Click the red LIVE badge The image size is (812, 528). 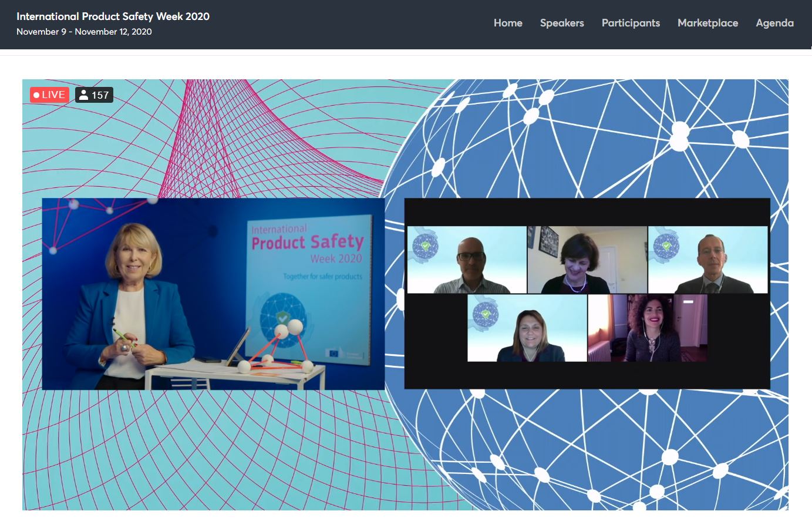pyautogui.click(x=49, y=95)
